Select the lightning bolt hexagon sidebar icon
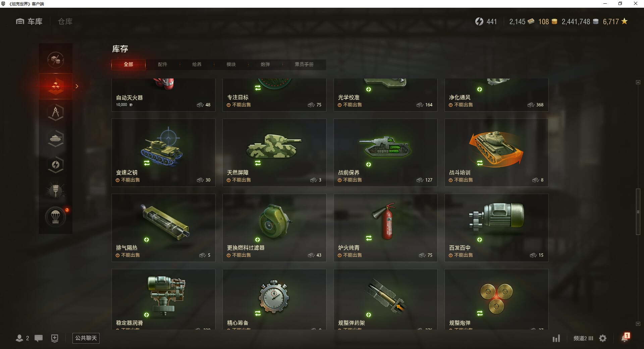 pos(56,165)
